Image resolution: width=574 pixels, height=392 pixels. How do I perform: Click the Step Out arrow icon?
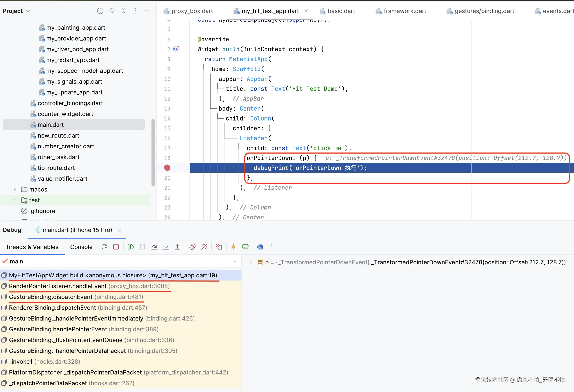177,247
